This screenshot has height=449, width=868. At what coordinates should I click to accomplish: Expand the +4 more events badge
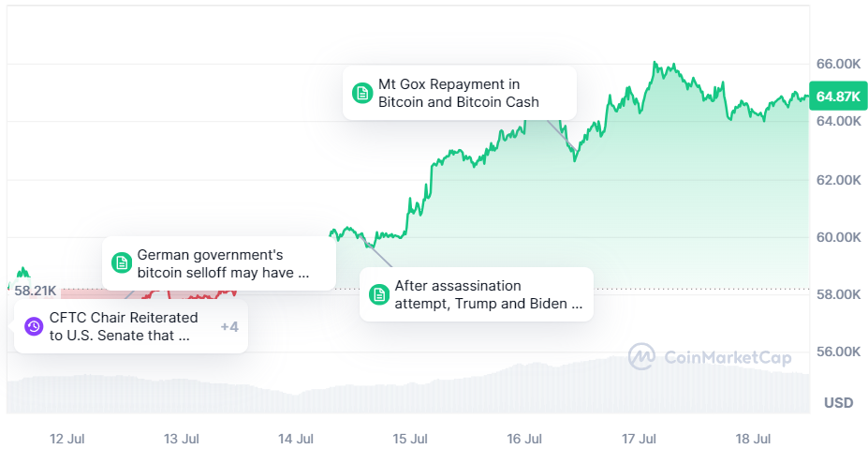pyautogui.click(x=229, y=327)
